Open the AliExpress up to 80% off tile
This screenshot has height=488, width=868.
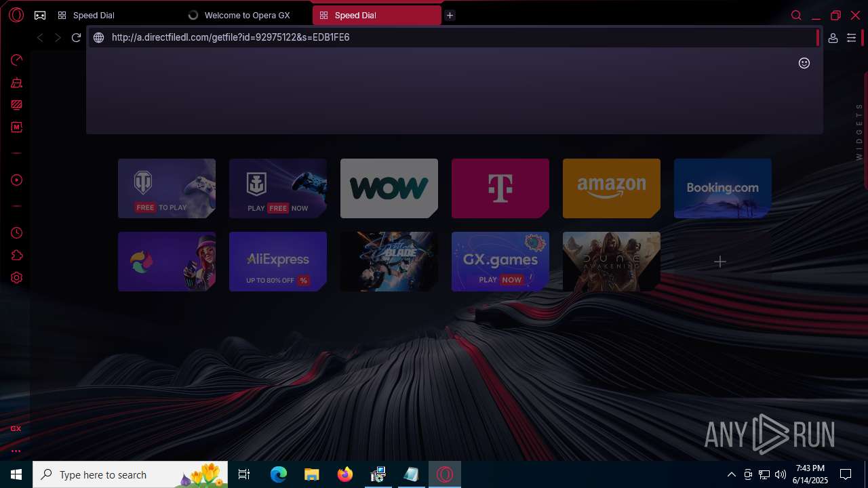pos(278,262)
